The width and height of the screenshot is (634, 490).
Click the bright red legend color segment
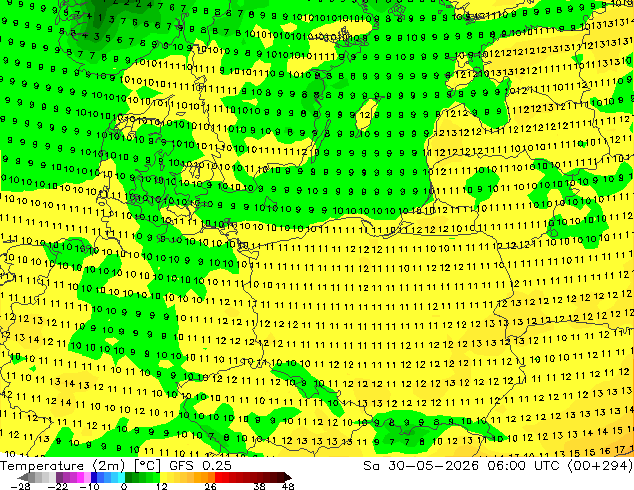218,477
